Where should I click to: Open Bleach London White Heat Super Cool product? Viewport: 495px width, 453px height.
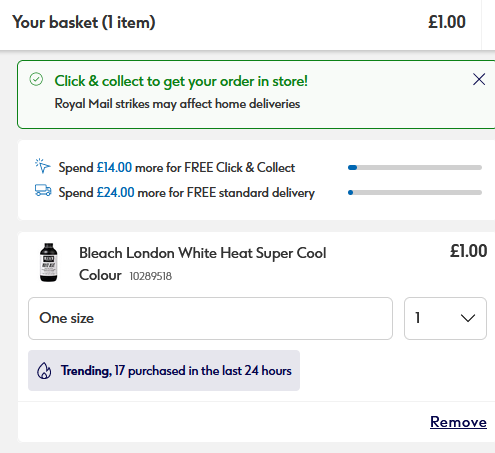point(202,264)
